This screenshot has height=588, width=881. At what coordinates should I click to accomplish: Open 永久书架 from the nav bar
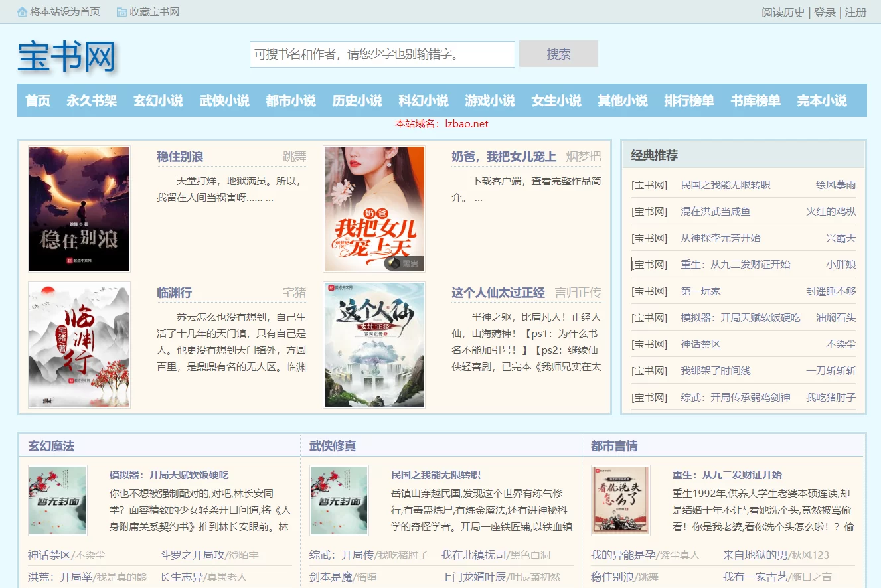coord(92,101)
